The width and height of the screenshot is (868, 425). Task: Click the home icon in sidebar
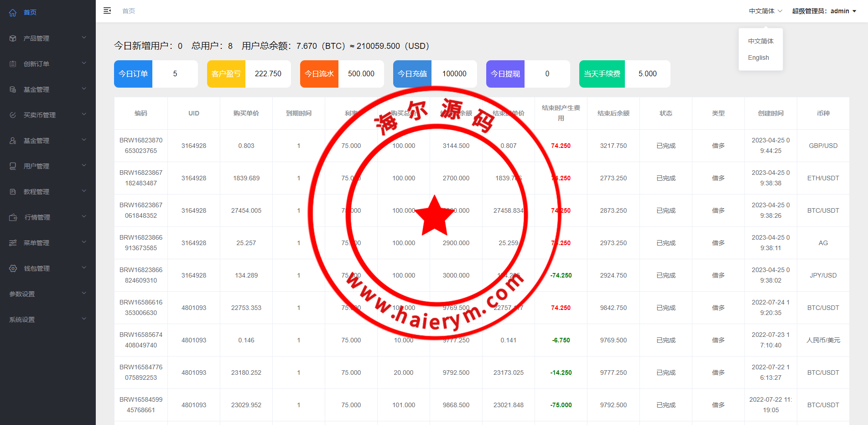pyautogui.click(x=13, y=13)
